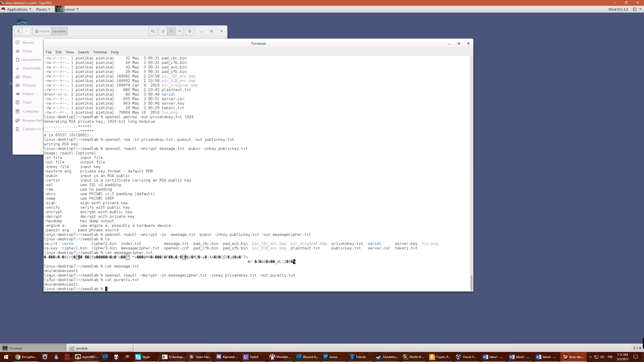The image size is (644, 362).
Task: Go forward in file manager
Action: [26, 31]
